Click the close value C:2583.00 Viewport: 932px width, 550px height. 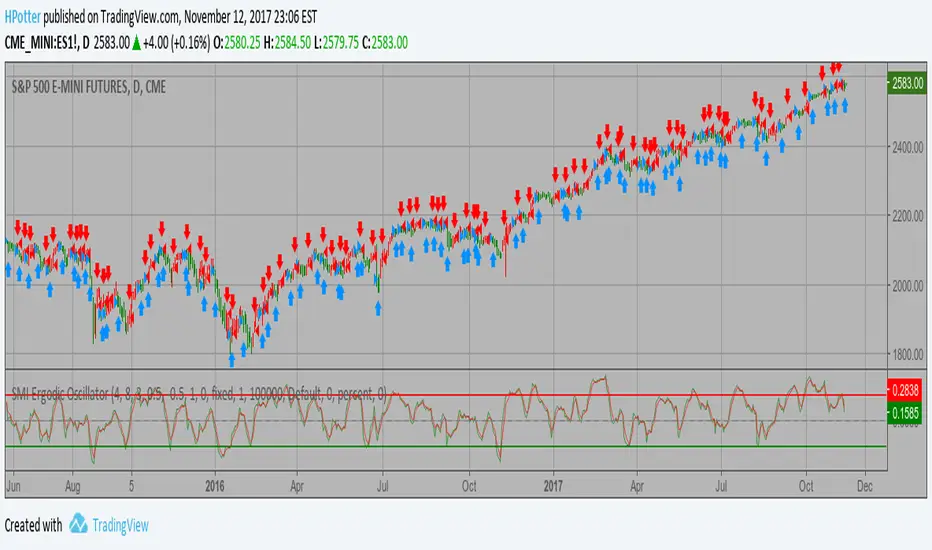tap(385, 43)
